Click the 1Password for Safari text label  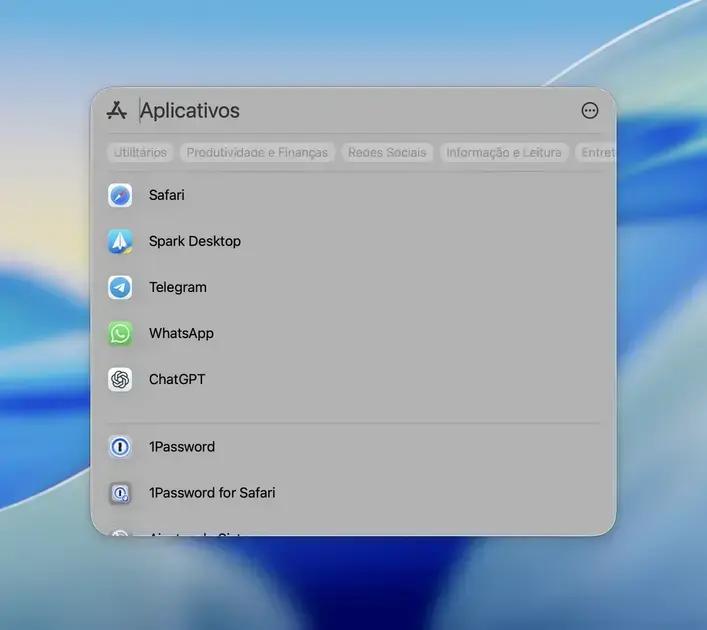pos(212,493)
